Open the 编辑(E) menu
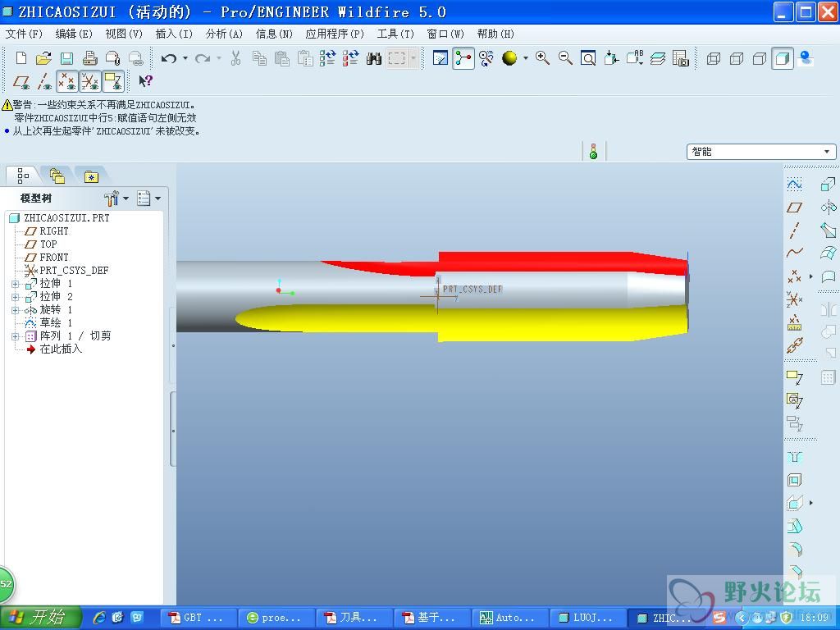Image resolution: width=840 pixels, height=630 pixels. (74, 34)
